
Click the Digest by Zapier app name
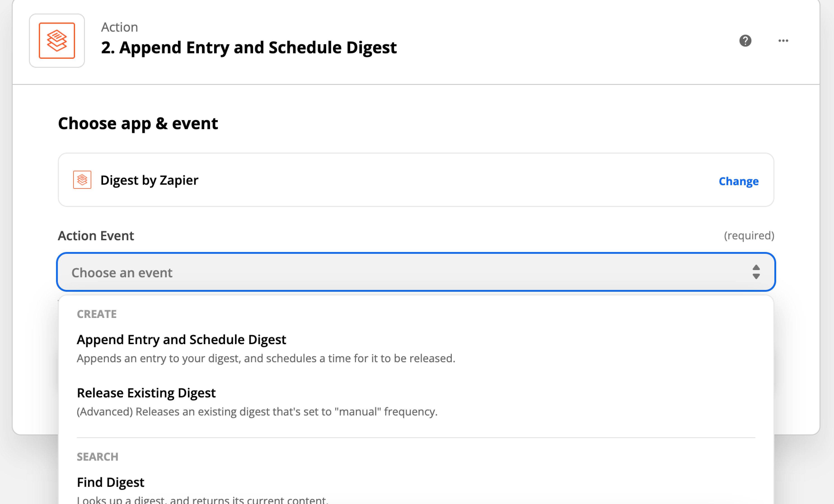click(x=149, y=180)
